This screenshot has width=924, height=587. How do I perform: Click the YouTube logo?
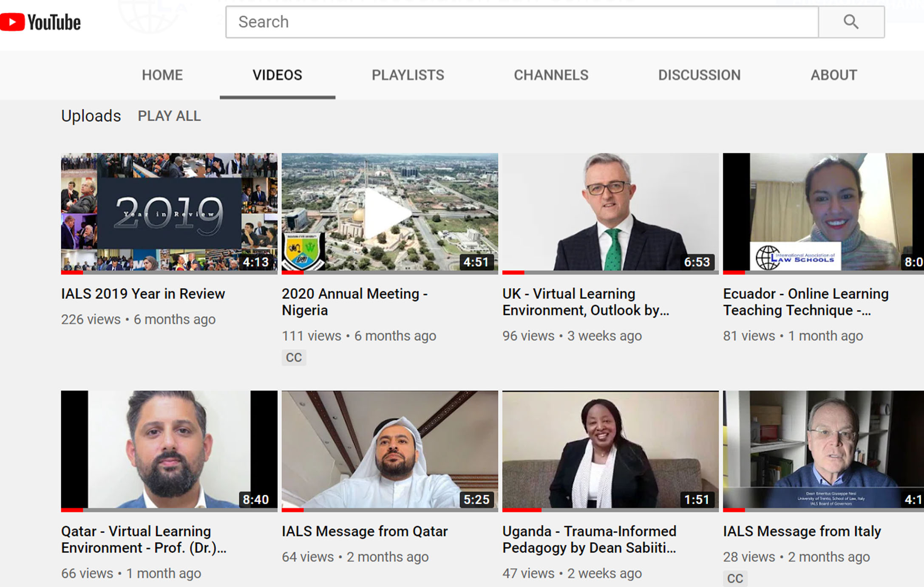click(40, 22)
